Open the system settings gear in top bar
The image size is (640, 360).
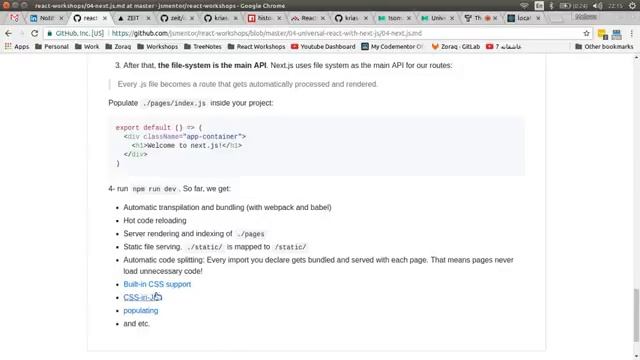(632, 6)
